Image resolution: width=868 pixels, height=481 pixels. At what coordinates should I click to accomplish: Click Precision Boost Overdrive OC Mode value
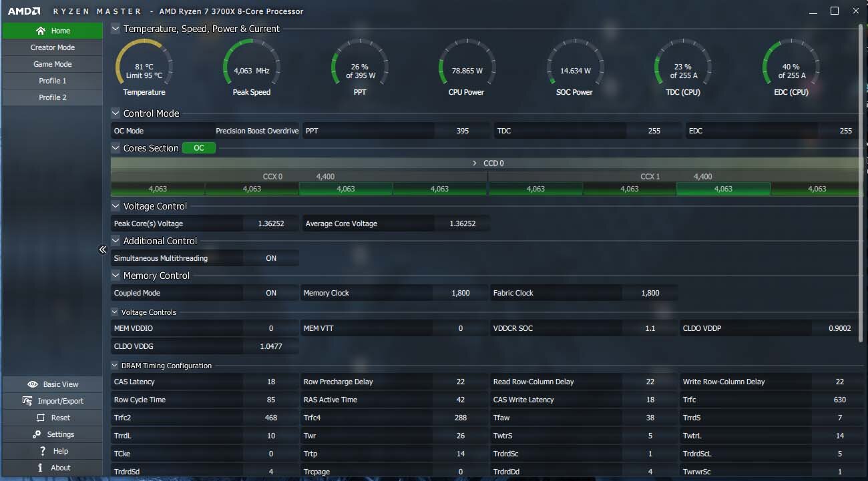click(257, 131)
